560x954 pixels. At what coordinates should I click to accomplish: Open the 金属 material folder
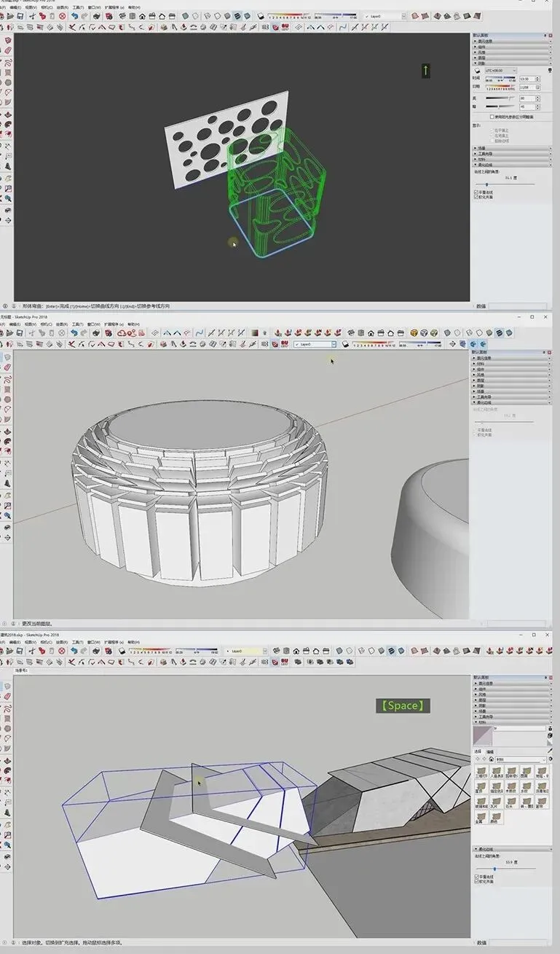coord(481,818)
